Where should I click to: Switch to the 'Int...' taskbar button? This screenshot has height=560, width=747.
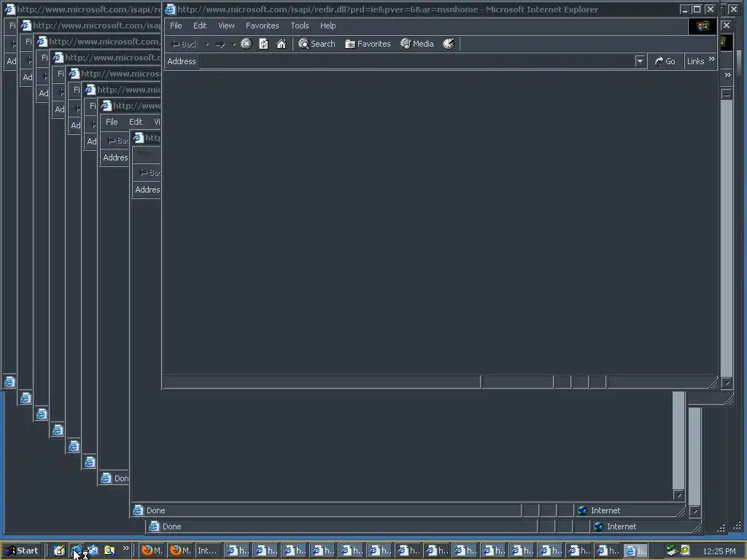coord(208,551)
